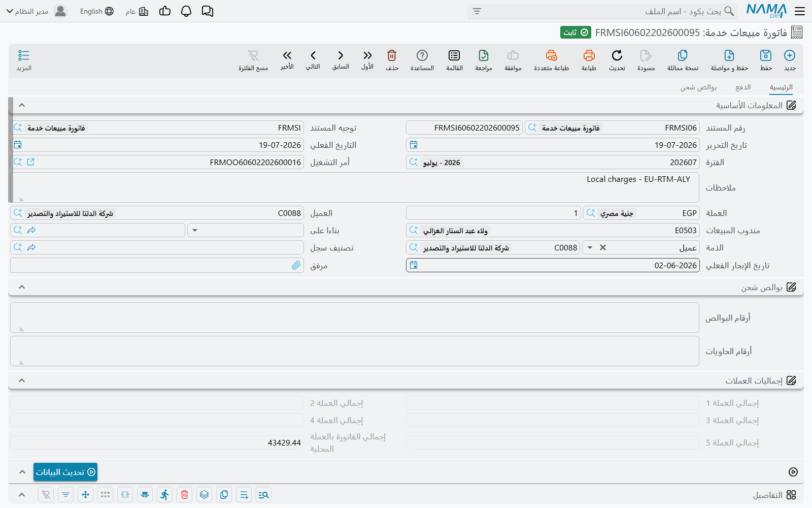Switch language to English
Viewport: 812px width, 508px height.
[x=97, y=11]
